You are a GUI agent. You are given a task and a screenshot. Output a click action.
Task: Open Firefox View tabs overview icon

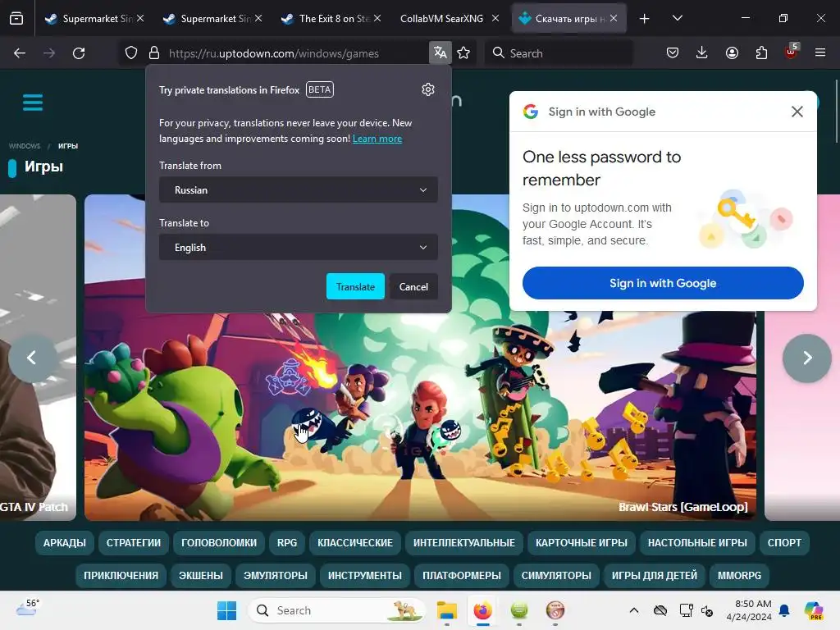tap(16, 18)
